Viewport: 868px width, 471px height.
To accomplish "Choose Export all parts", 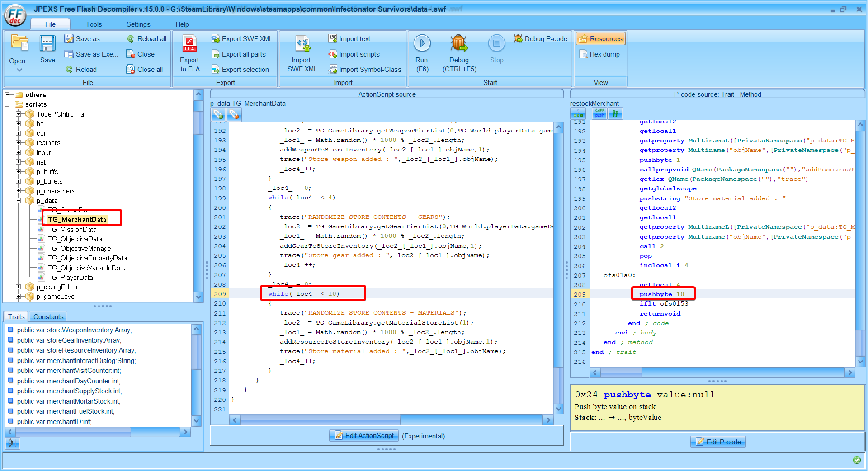I will [239, 54].
